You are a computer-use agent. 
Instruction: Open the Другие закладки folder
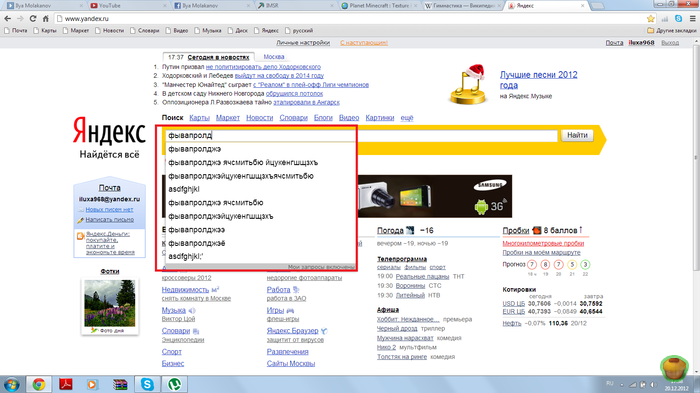click(x=672, y=30)
